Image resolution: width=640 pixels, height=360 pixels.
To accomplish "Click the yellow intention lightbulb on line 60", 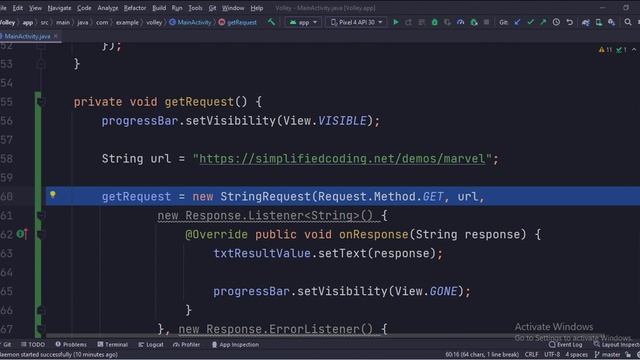I will [x=53, y=195].
